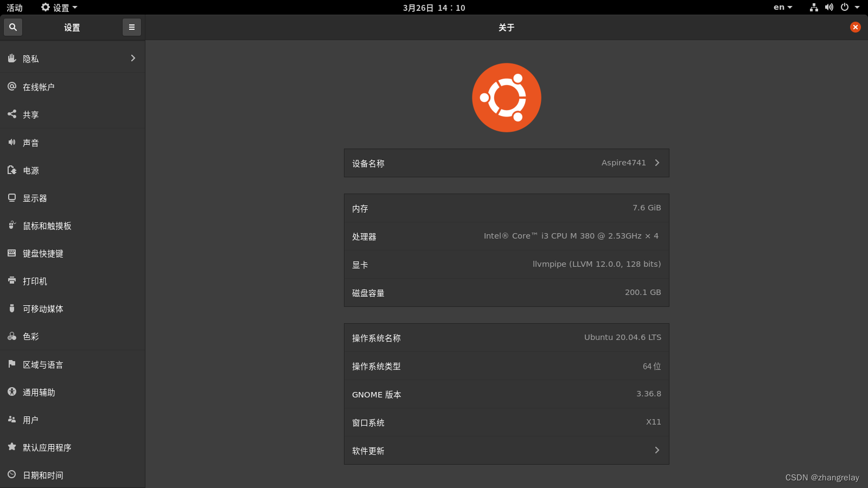The width and height of the screenshot is (868, 488).
Task: Click the Default Applications star icon
Action: pos(12,447)
